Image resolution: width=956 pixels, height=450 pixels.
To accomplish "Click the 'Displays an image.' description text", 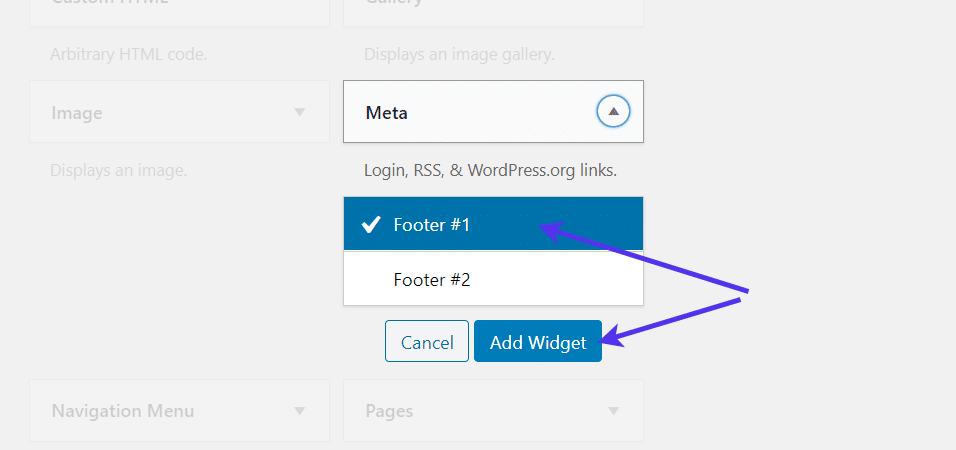I will [x=118, y=170].
